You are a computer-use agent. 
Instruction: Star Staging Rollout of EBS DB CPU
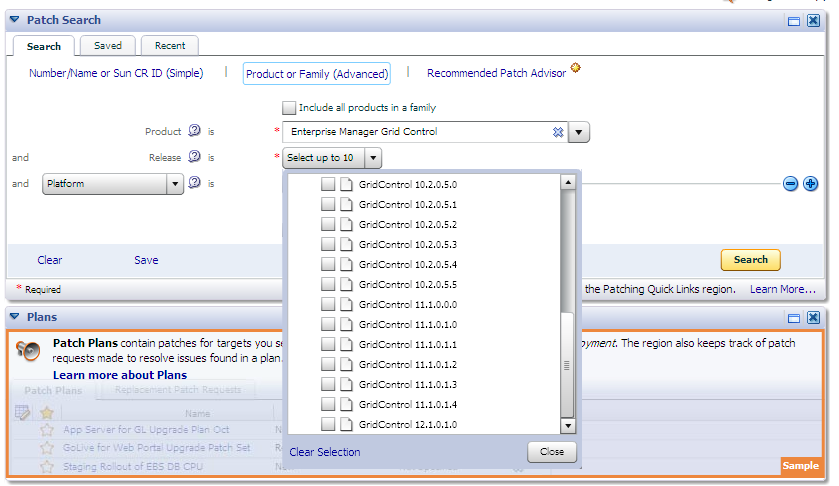click(x=47, y=467)
